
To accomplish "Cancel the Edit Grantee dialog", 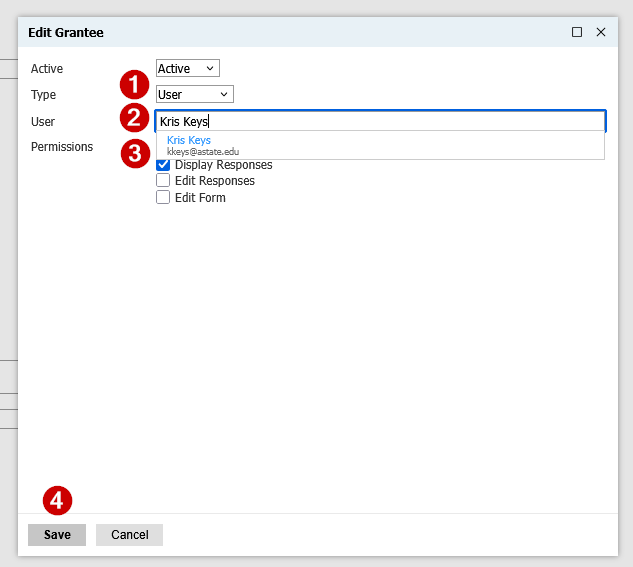I will [x=129, y=535].
